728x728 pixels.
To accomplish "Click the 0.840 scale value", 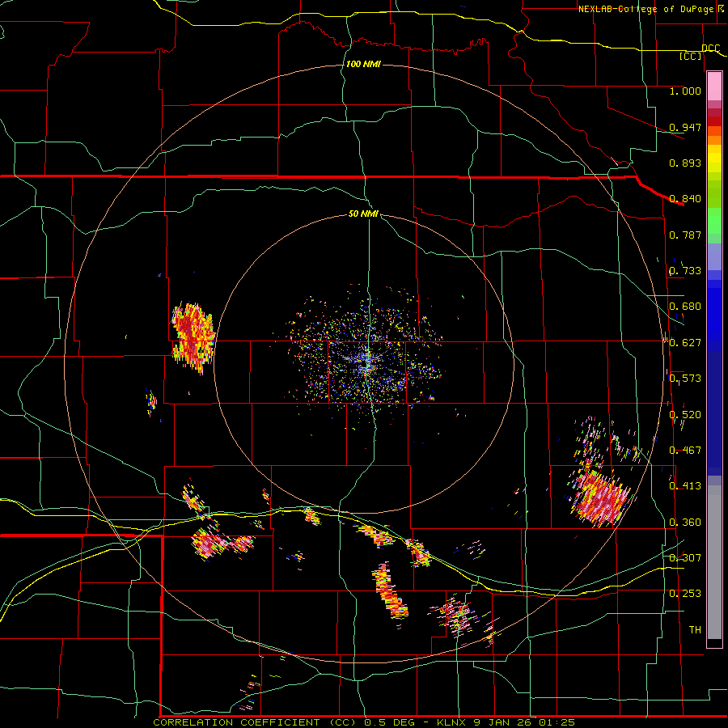I will point(685,199).
